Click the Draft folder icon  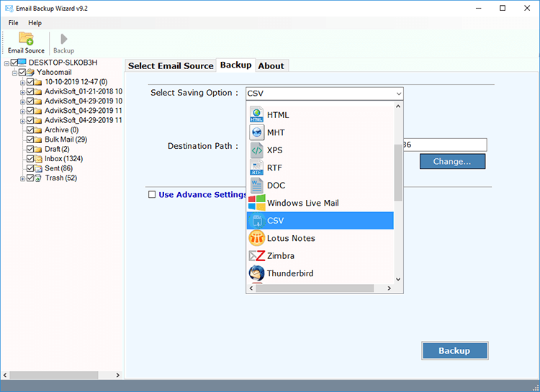(x=38, y=149)
